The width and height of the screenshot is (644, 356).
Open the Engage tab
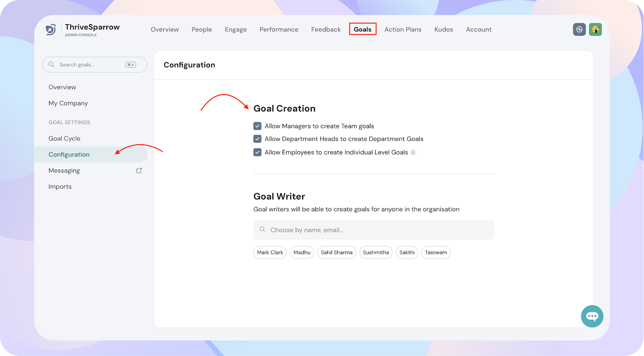tap(236, 29)
